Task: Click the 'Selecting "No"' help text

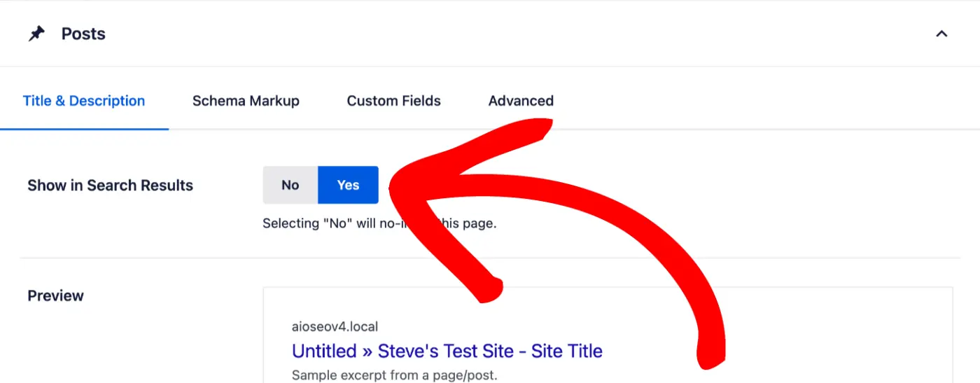Action: pos(379,224)
